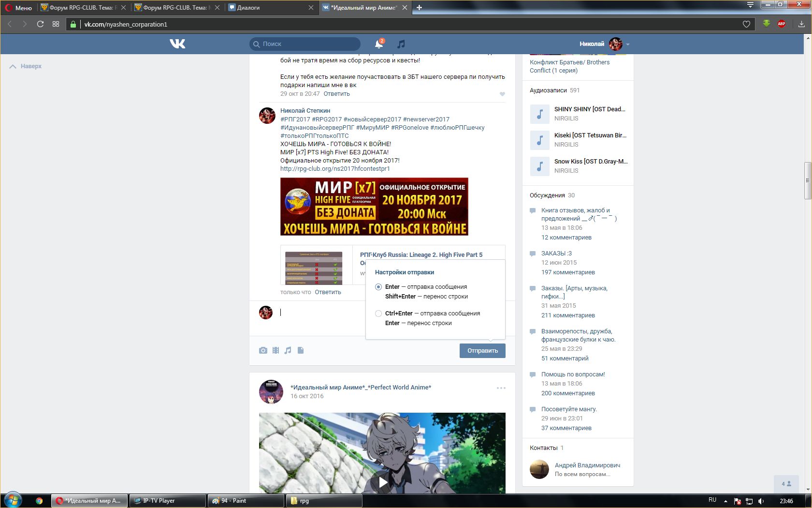Open the Opera Меню dropdown

pos(18,8)
